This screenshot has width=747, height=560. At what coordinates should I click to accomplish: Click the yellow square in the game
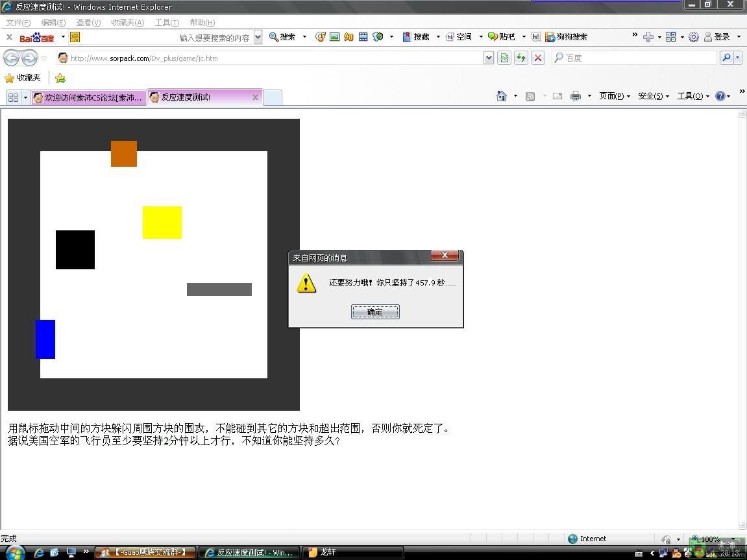coord(162,223)
